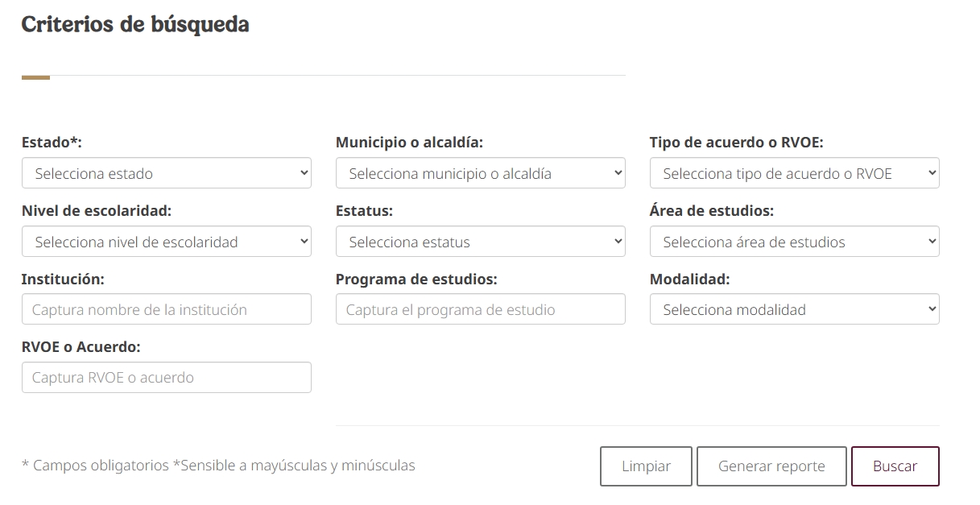This screenshot has height=505, width=980.
Task: Click Generar reporte
Action: pos(771,466)
